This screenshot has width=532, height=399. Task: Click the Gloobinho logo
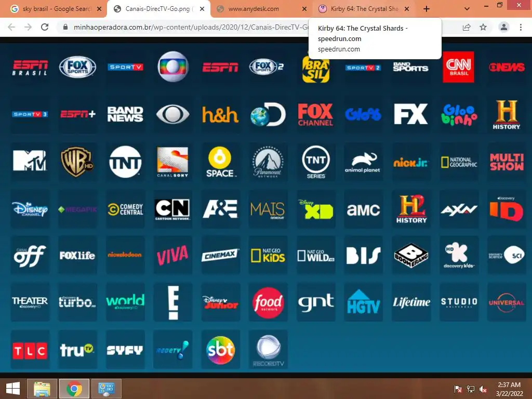pos(459,115)
